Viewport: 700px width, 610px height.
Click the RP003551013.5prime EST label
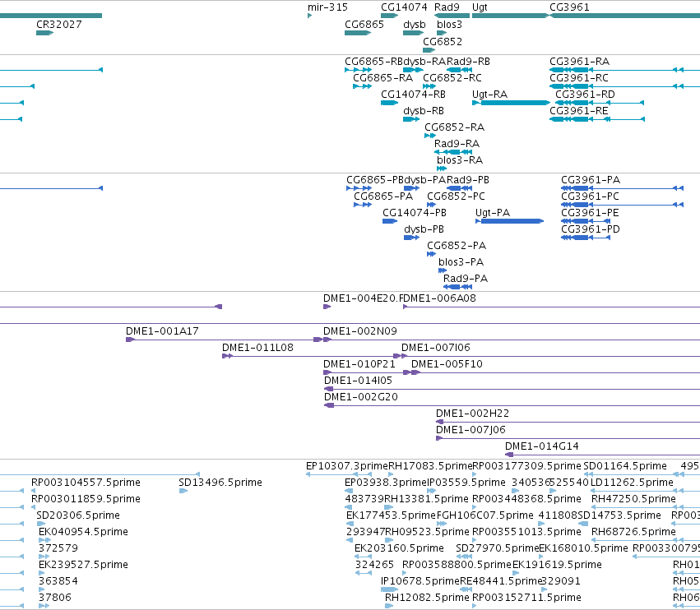526,532
